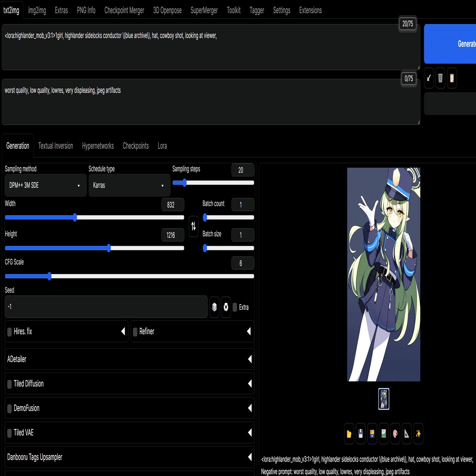Save the image with the floppy disk icon
The image size is (476, 476).
[361, 434]
